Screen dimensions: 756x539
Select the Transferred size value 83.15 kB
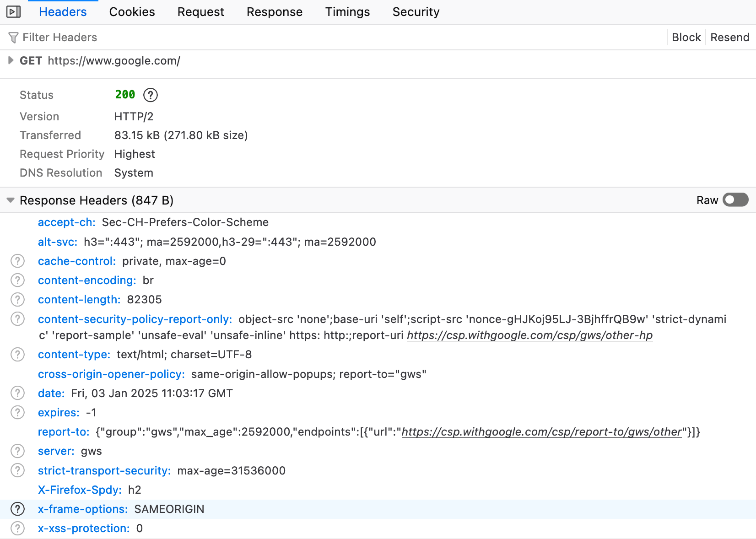[x=181, y=135]
